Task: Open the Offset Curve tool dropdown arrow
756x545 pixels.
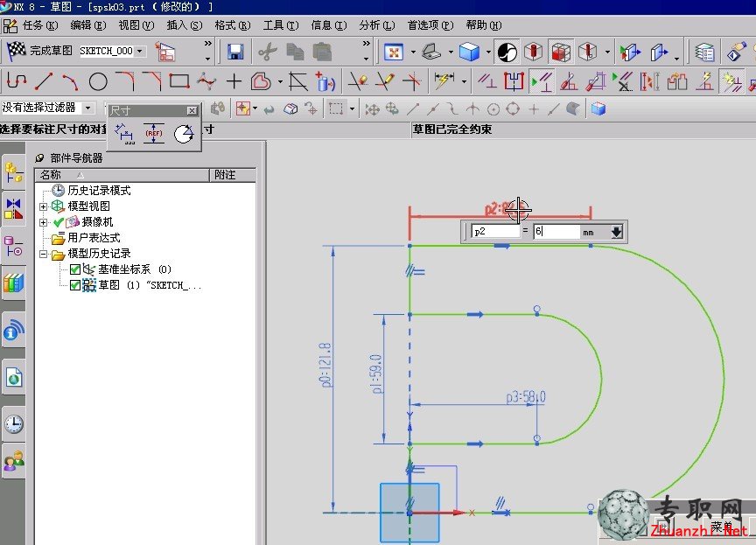Action: click(x=280, y=81)
